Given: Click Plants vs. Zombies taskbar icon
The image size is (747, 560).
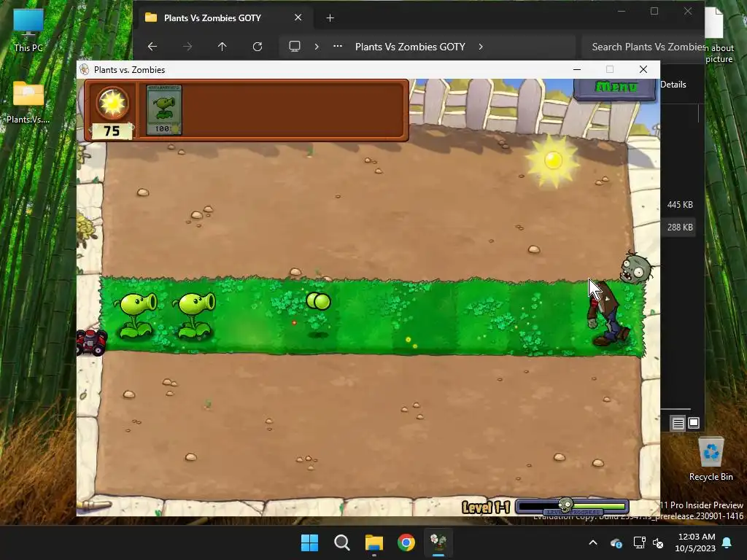Looking at the screenshot, I should pos(438,542).
